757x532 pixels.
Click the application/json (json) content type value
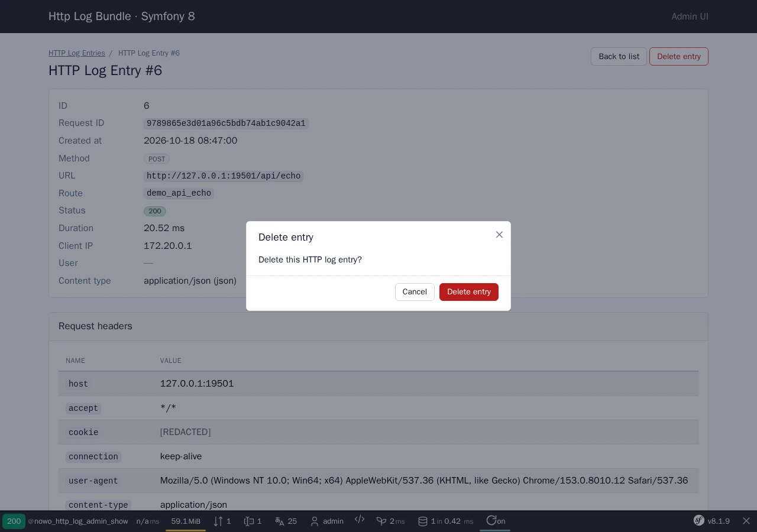[190, 281]
